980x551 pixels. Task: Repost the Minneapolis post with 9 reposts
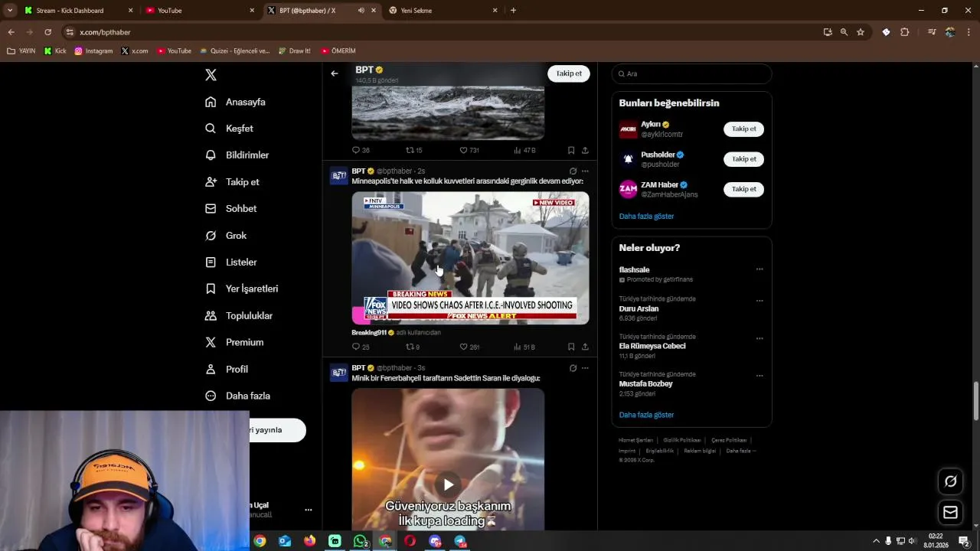(413, 347)
